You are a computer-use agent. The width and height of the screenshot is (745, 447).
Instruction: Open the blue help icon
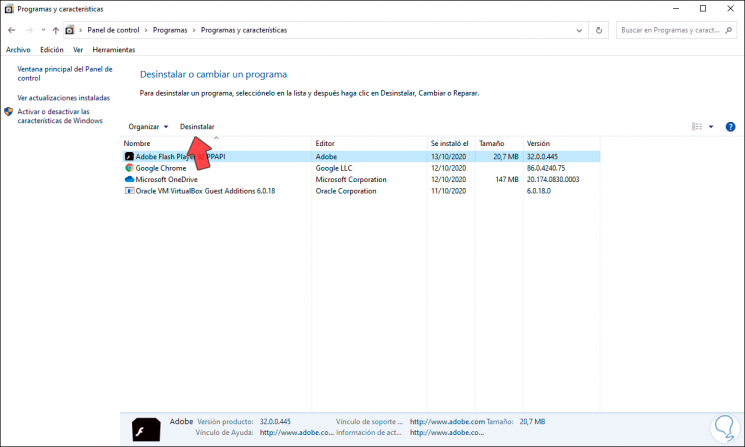click(730, 126)
